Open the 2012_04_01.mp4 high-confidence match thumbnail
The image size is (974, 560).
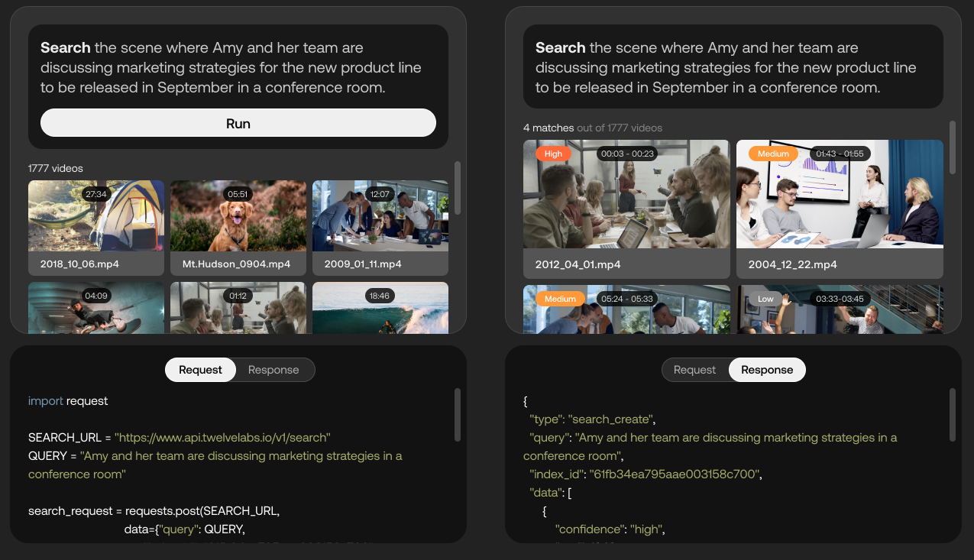click(627, 194)
